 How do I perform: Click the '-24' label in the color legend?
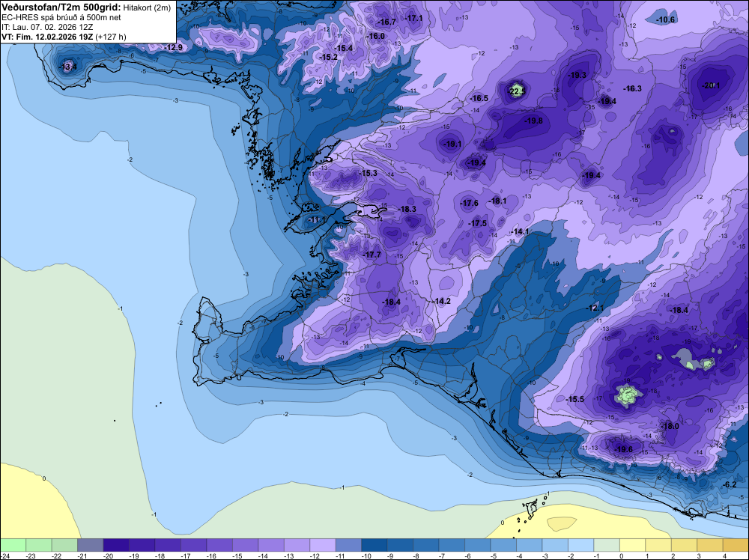[4, 556]
